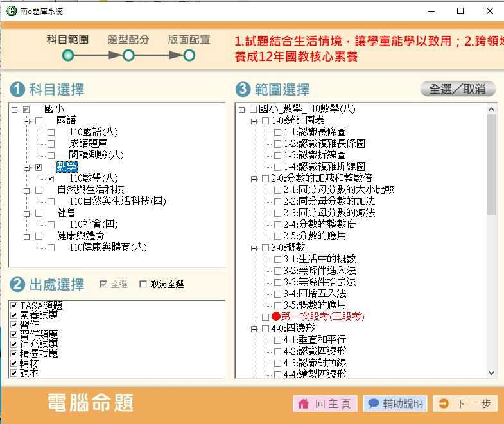Collapse 4-0:四邊形 chapter node

pyautogui.click(x=254, y=329)
